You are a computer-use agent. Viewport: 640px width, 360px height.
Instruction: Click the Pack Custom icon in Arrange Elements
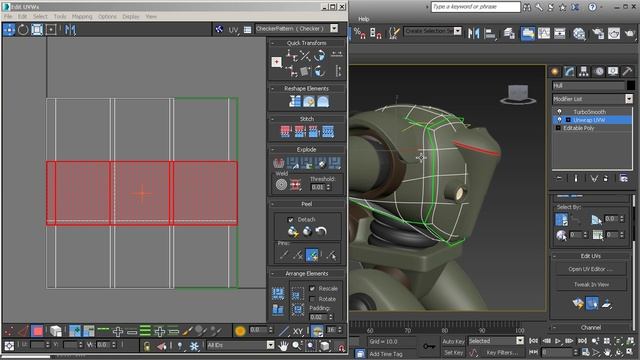point(278,293)
